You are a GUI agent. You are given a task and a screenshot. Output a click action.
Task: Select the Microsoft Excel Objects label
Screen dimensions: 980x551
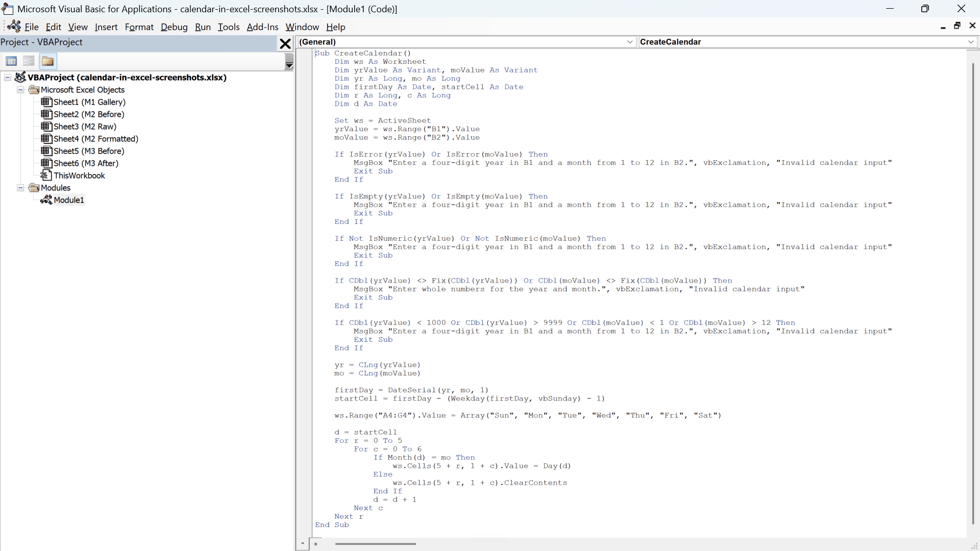coord(83,90)
